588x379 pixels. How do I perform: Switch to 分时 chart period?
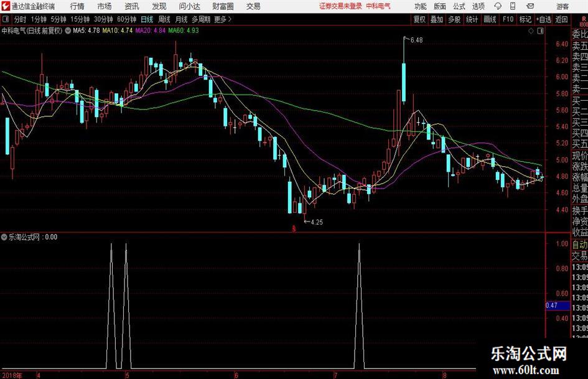[20, 19]
